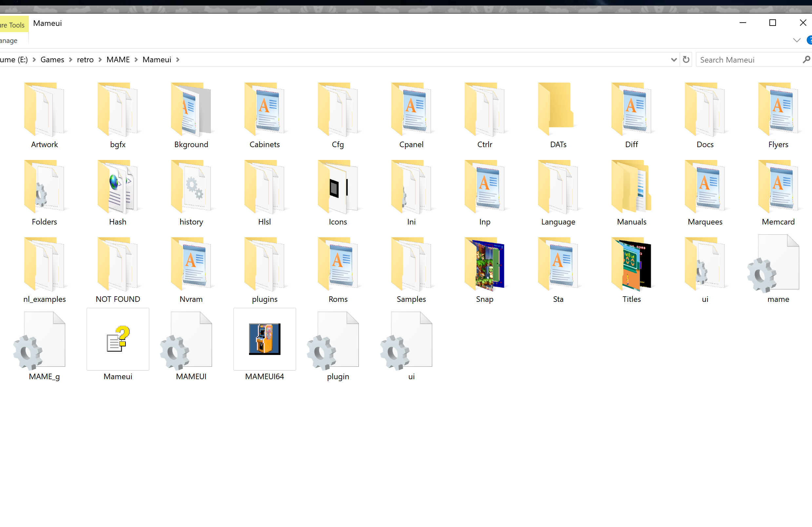Open the Folders folder with gear
This screenshot has height=527, width=812.
(x=44, y=193)
